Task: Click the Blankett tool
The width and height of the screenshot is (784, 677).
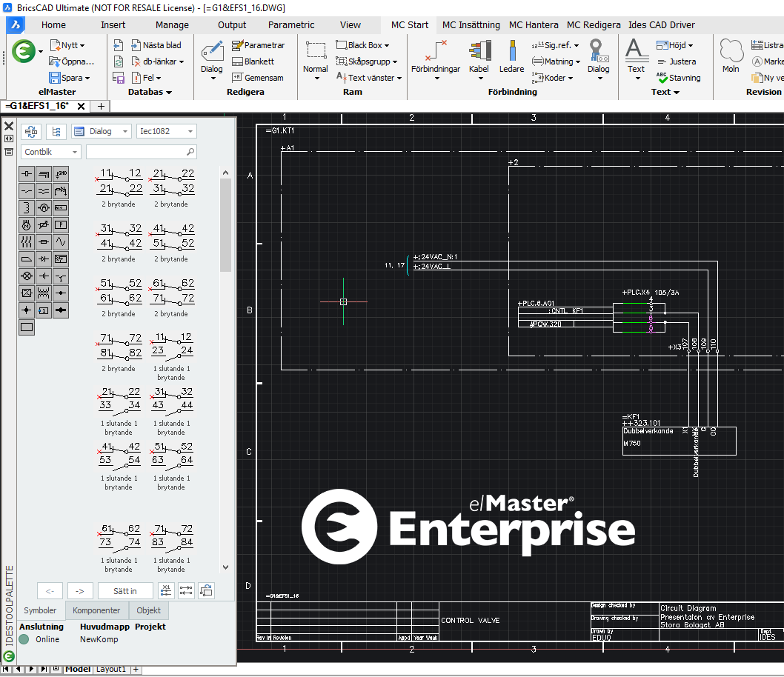Action: 253,61
